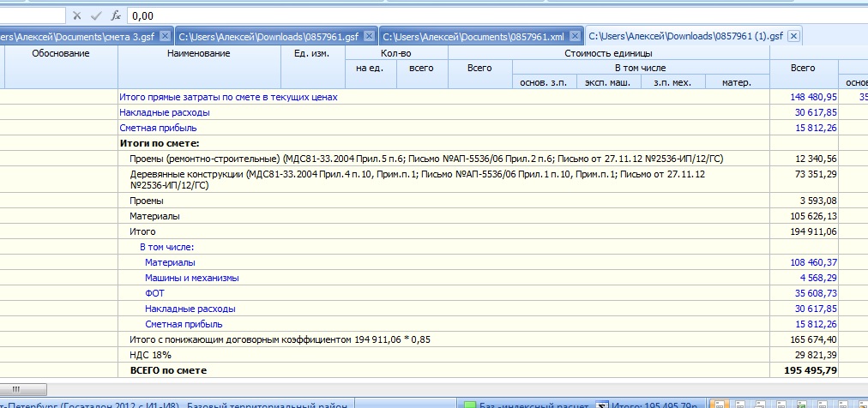This screenshot has width=868, height=408.
Task: Click the Ед. изм. column header
Action: (313, 67)
